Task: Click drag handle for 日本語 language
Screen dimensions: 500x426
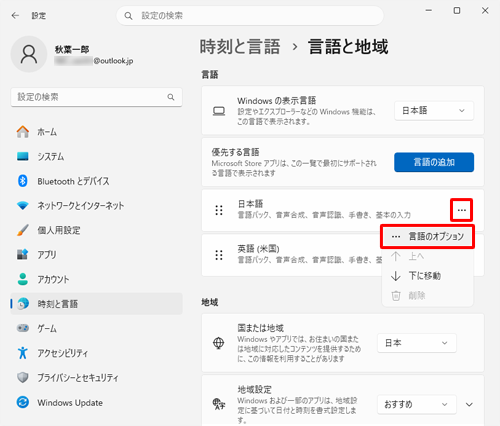Action: click(x=219, y=210)
